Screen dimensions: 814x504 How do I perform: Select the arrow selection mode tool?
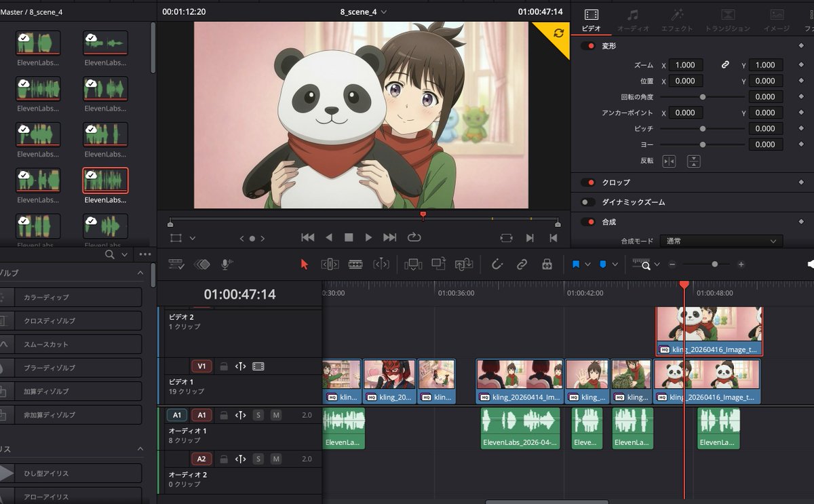(x=304, y=265)
